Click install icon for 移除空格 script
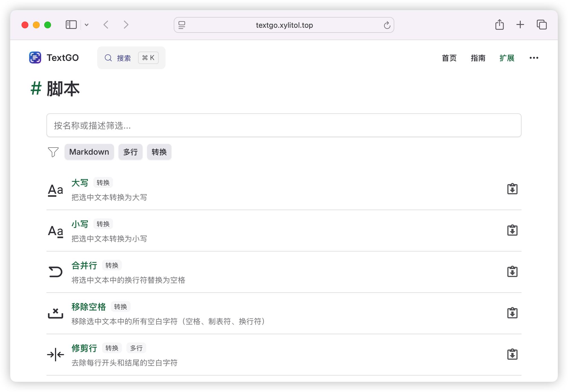The image size is (568, 392). point(512,313)
